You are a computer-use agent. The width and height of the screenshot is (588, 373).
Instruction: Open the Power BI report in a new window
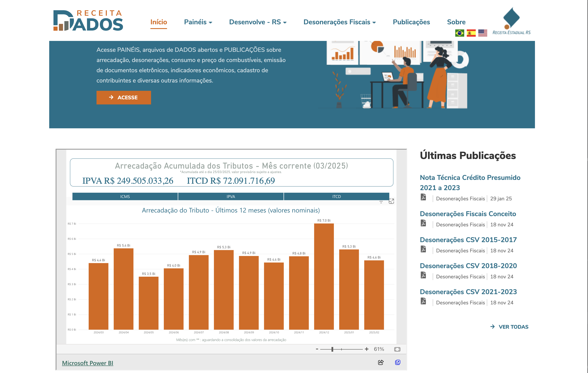(398, 362)
